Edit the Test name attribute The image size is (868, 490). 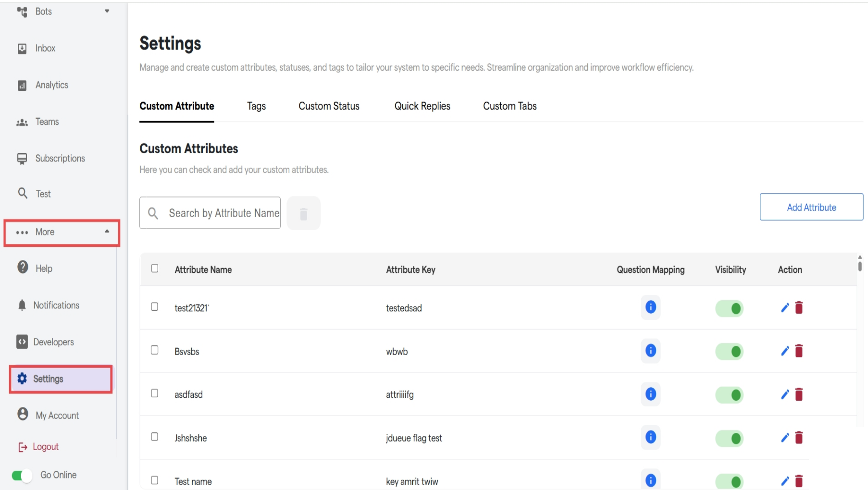point(785,481)
